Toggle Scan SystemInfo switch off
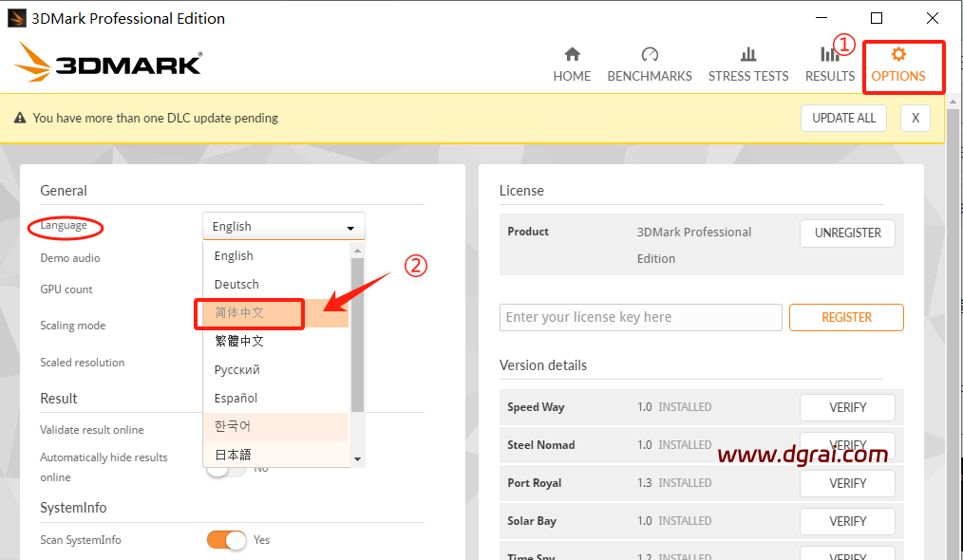963x560 pixels. [x=226, y=540]
